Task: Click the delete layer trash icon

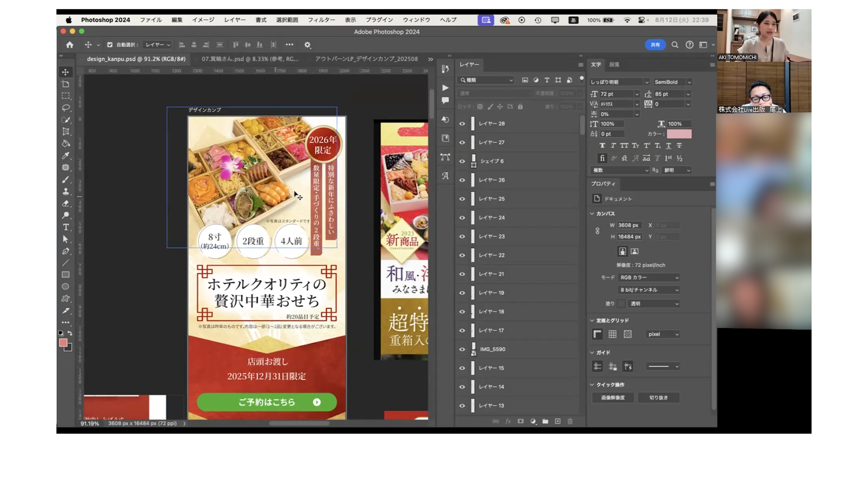Action: tap(570, 421)
